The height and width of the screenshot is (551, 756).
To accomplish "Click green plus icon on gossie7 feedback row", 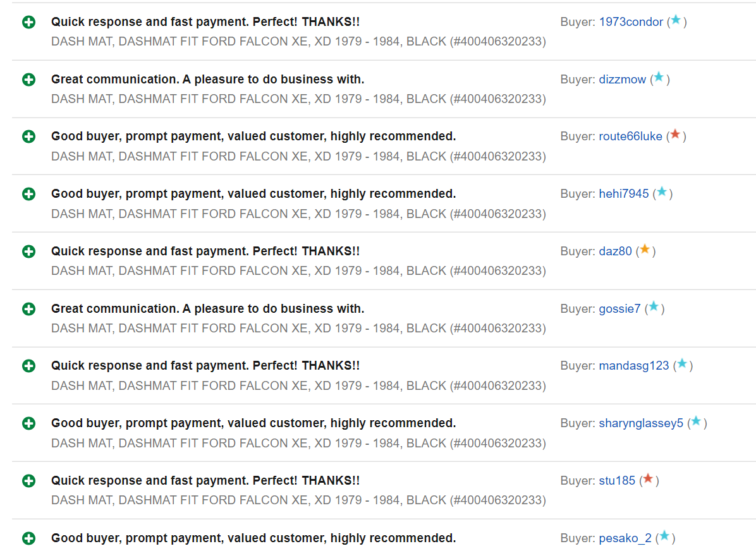I will click(x=29, y=309).
